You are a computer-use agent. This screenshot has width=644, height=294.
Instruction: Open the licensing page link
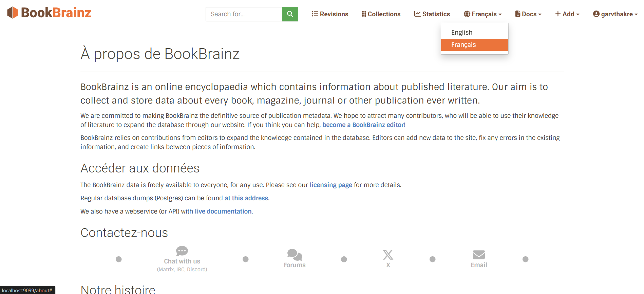(331, 185)
